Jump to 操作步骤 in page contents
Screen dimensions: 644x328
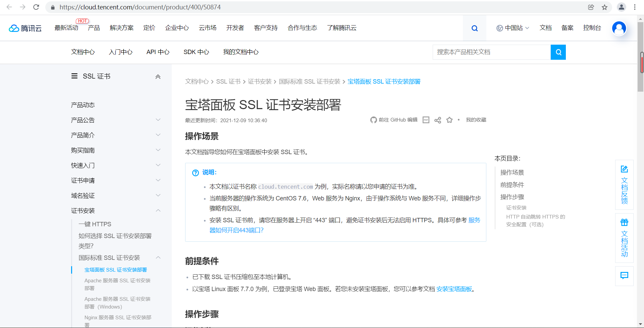[x=512, y=197]
